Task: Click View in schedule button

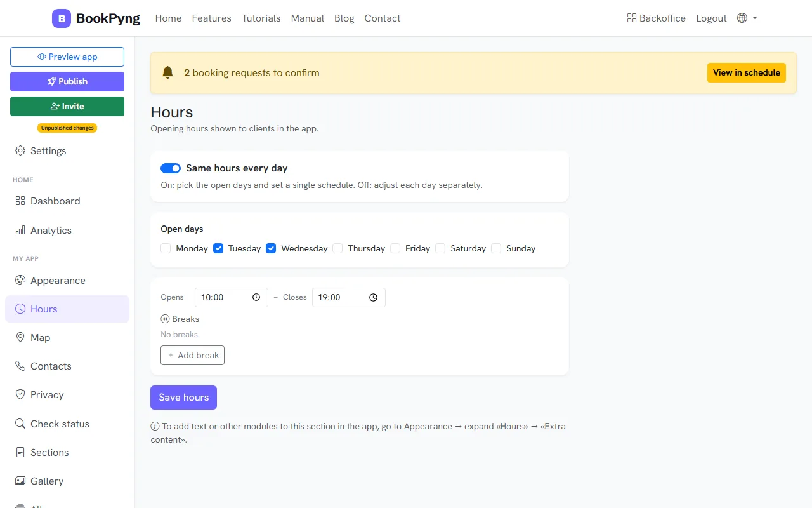Action: point(747,72)
